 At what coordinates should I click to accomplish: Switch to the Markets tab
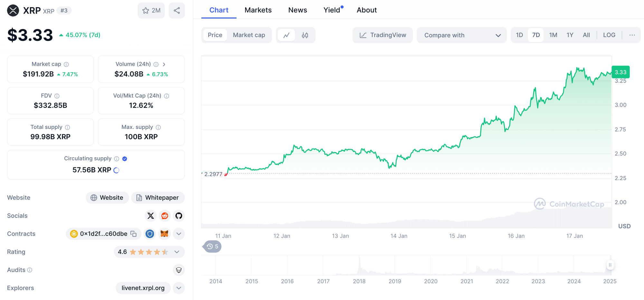[258, 10]
